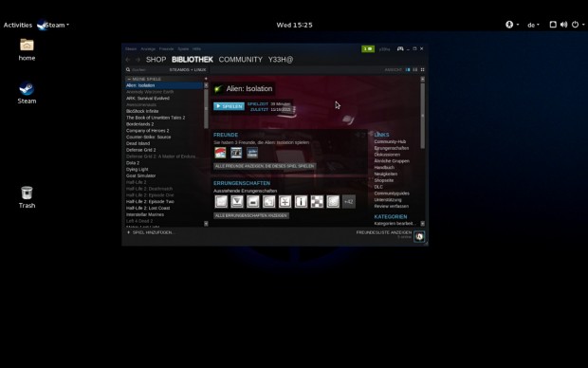Click the game list vertical scrollbar thumb

206,109
